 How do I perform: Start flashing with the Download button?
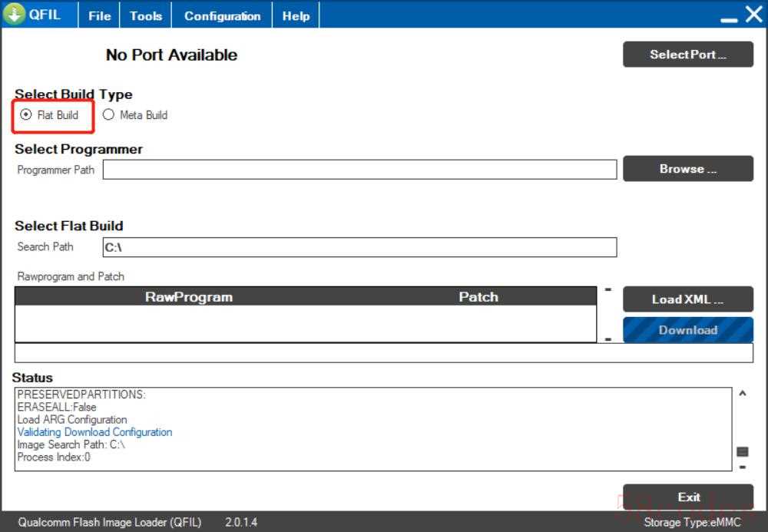click(x=687, y=330)
